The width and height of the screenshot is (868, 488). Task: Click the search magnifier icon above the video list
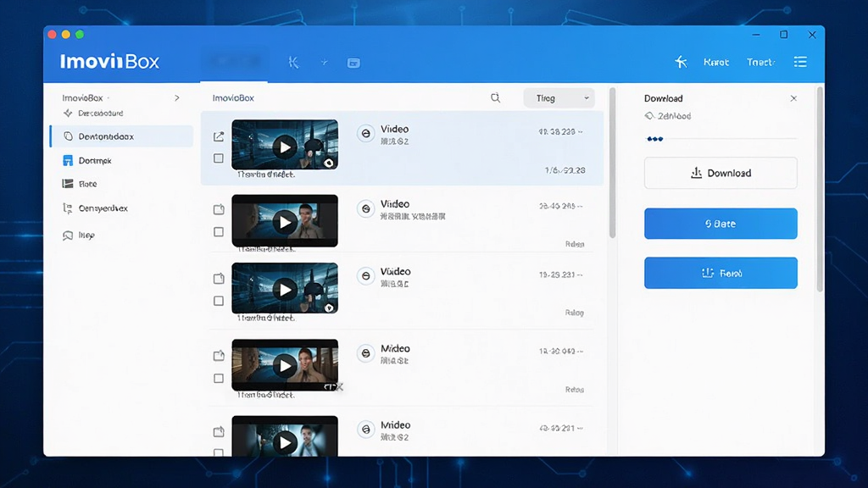pyautogui.click(x=495, y=98)
